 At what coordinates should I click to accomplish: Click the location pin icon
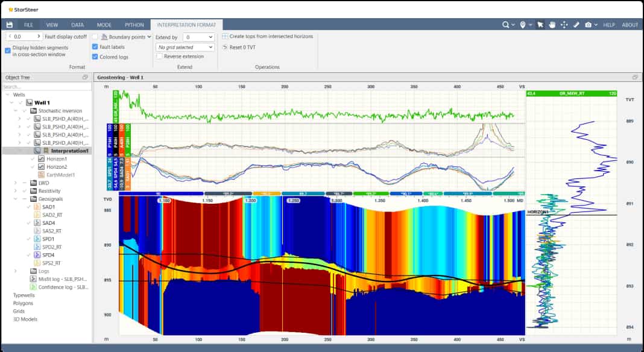click(522, 25)
